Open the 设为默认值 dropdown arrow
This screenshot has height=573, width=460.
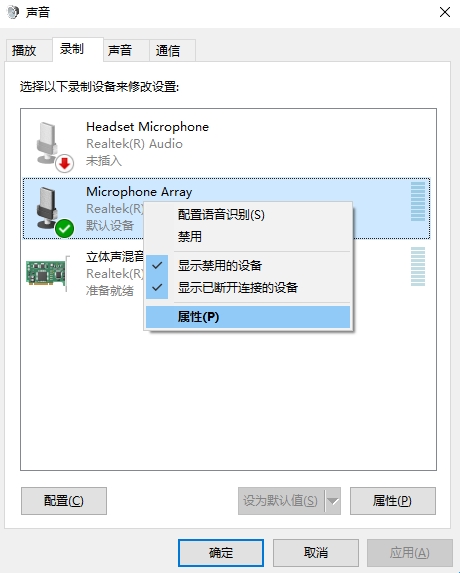click(333, 501)
